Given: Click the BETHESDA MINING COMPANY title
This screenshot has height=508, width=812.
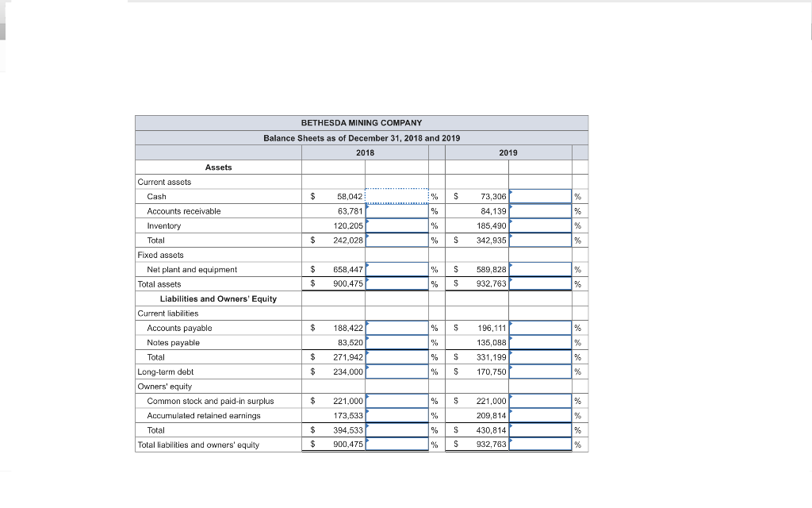Looking at the screenshot, I should tap(362, 123).
